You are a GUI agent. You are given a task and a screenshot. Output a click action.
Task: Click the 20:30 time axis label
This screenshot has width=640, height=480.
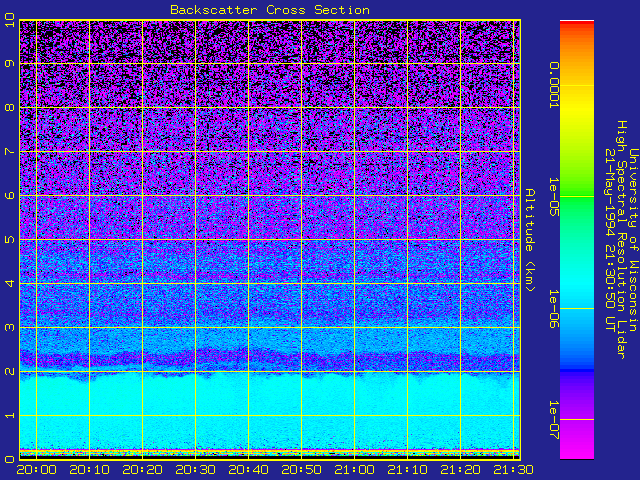196,470
